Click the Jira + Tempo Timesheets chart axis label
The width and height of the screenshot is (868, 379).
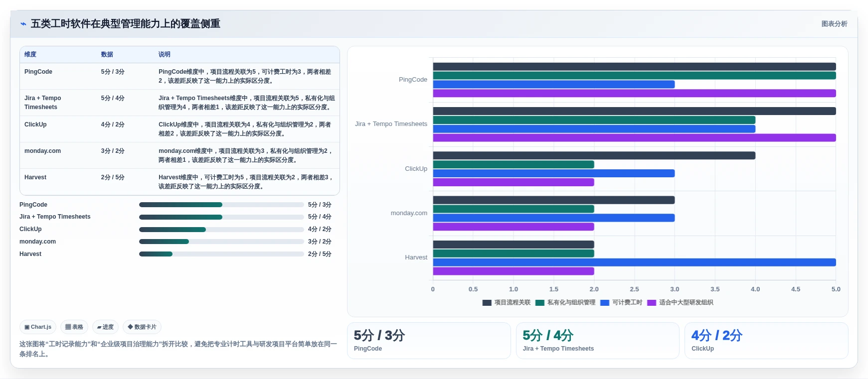391,124
